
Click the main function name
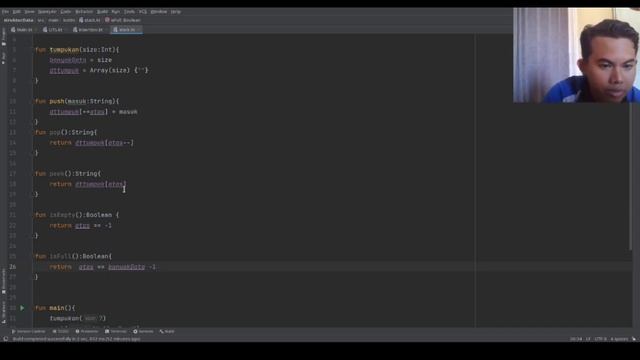pyautogui.click(x=57, y=308)
